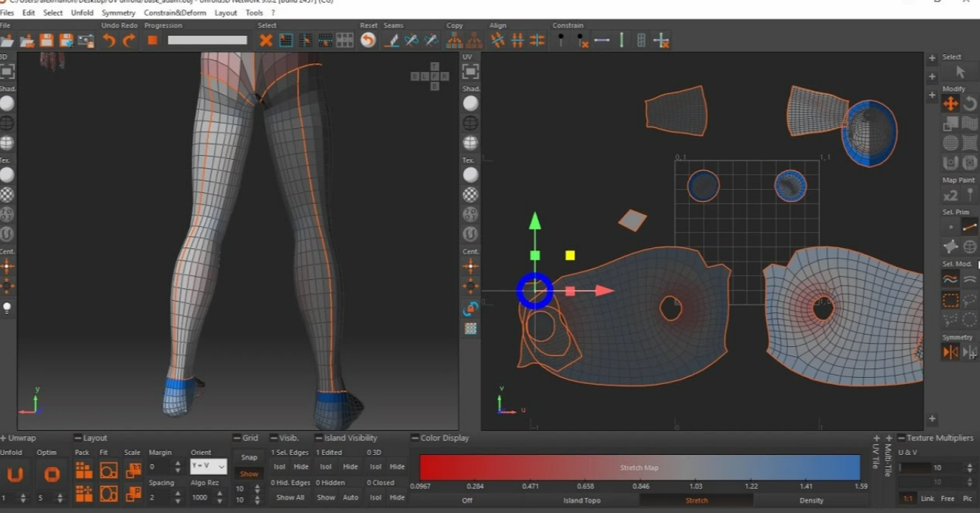
Task: Click the UV viewport frame icon
Action: click(x=471, y=71)
